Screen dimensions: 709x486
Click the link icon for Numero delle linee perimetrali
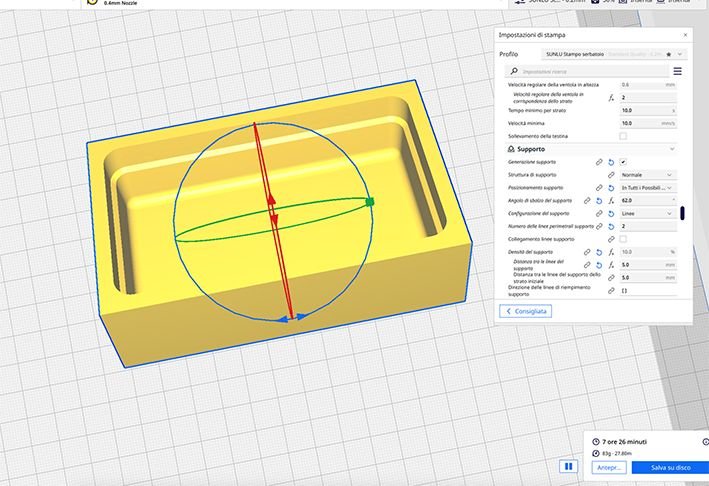click(599, 226)
